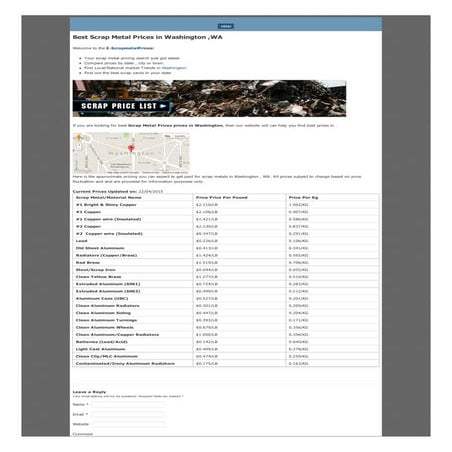The height and width of the screenshot is (452, 452).
Task: Click the #1 Copper row name
Action: pyautogui.click(x=88, y=212)
